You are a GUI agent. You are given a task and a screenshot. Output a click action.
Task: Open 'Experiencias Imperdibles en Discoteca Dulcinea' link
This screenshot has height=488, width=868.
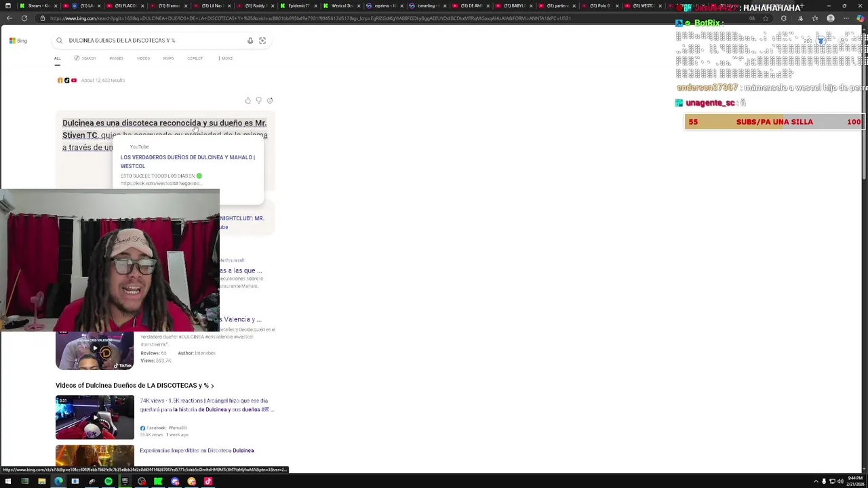tap(197, 451)
